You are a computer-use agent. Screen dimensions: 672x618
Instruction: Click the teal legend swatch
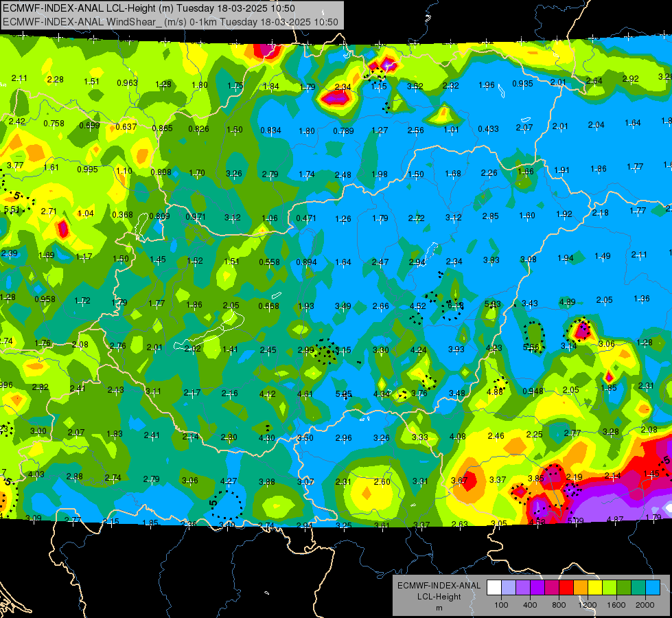[x=638, y=587]
